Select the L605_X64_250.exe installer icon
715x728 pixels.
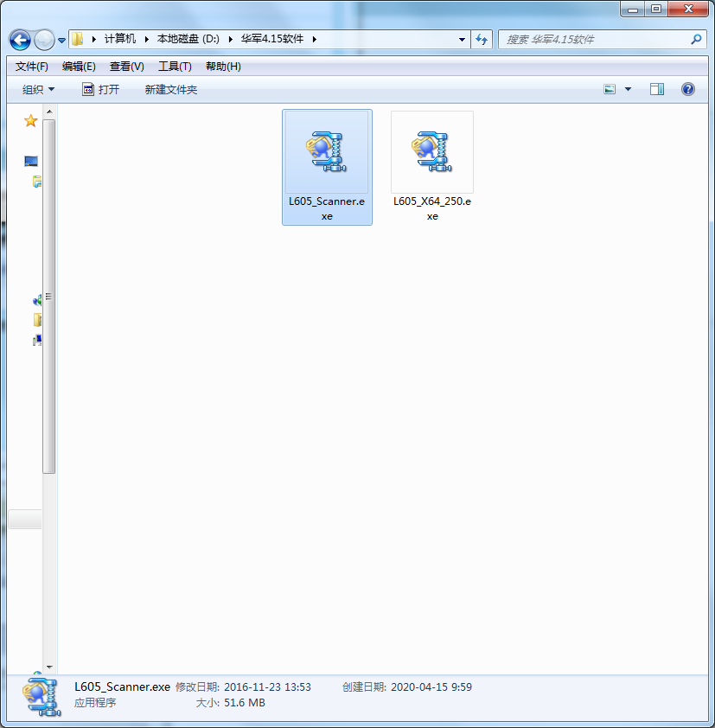tap(432, 151)
